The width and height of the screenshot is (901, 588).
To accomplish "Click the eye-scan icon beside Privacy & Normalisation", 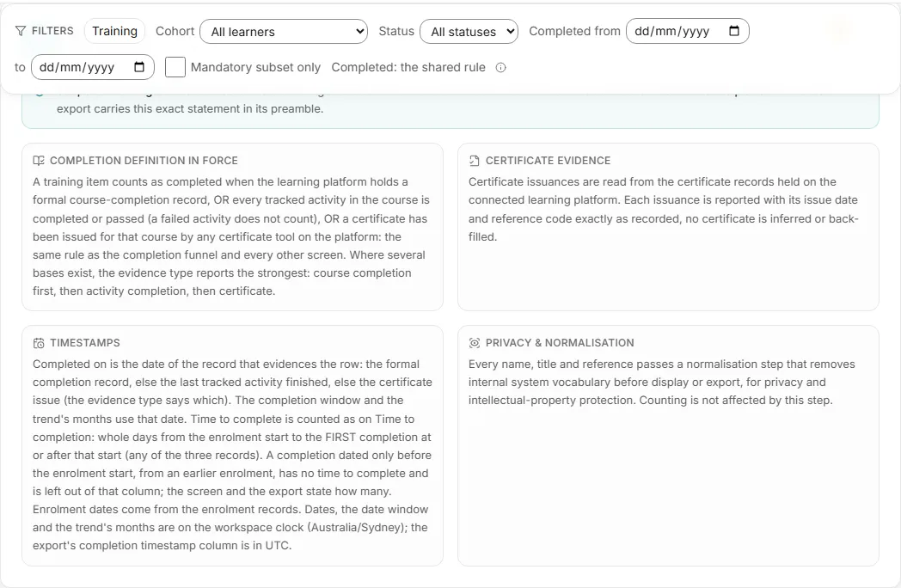I will point(474,343).
